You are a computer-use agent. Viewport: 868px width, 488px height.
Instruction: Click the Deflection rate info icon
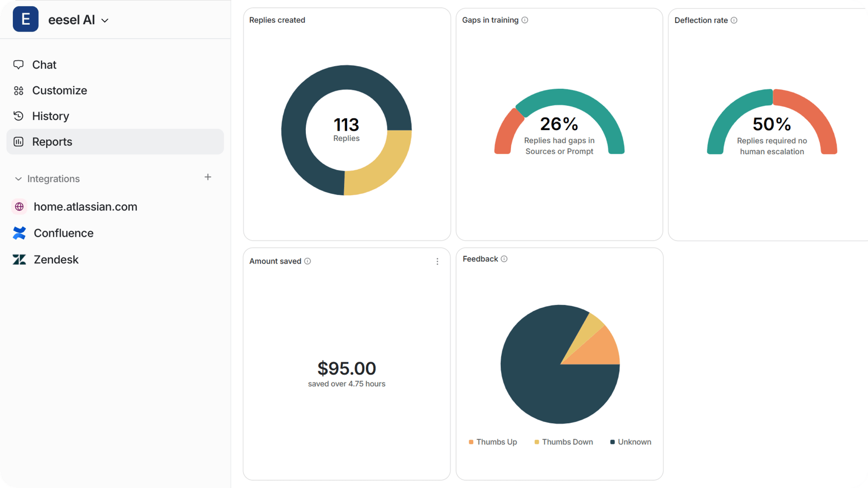(734, 20)
